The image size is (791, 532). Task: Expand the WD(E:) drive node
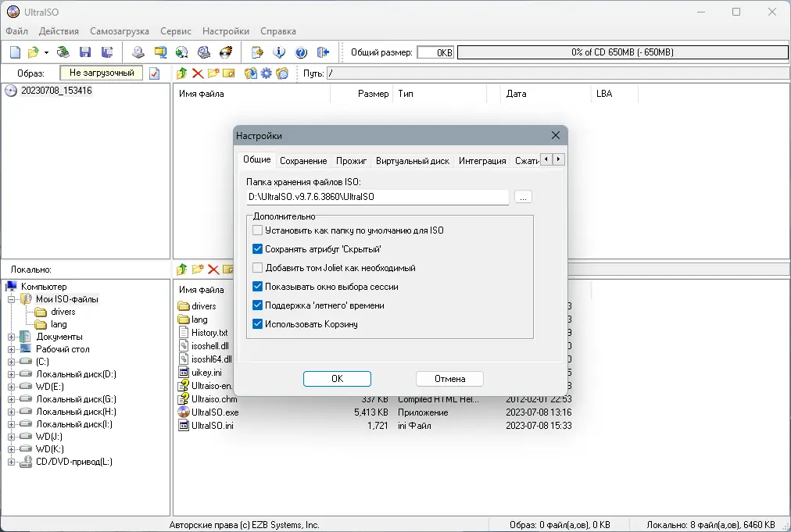click(x=11, y=387)
